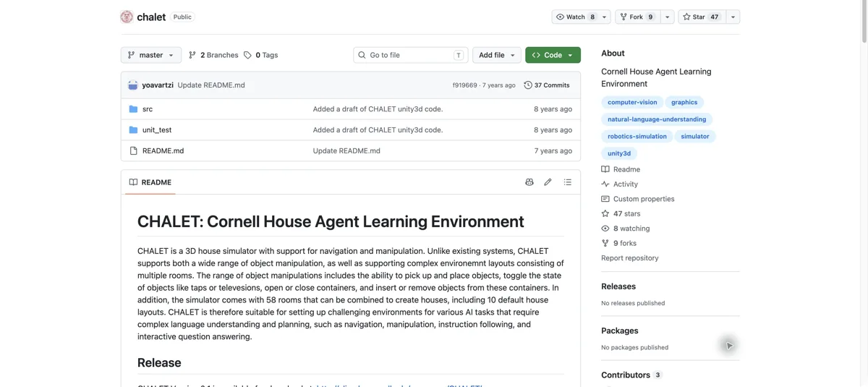Open the Custom properties link

[x=638, y=199]
